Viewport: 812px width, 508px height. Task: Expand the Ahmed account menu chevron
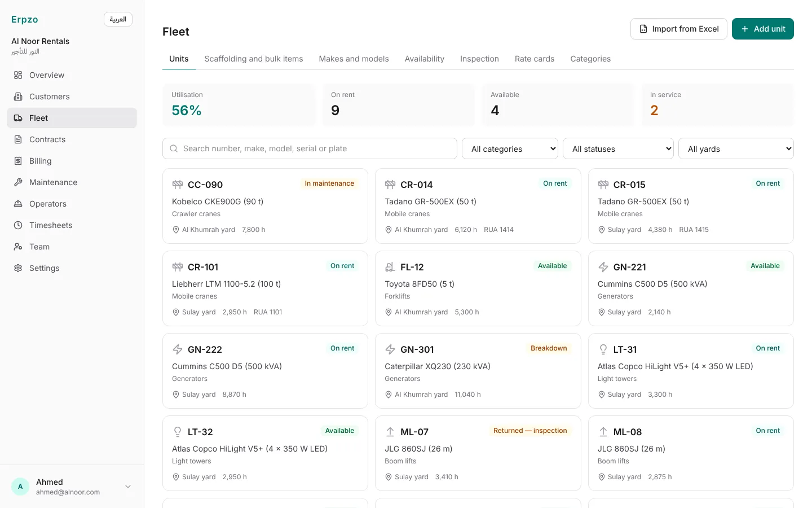click(128, 487)
